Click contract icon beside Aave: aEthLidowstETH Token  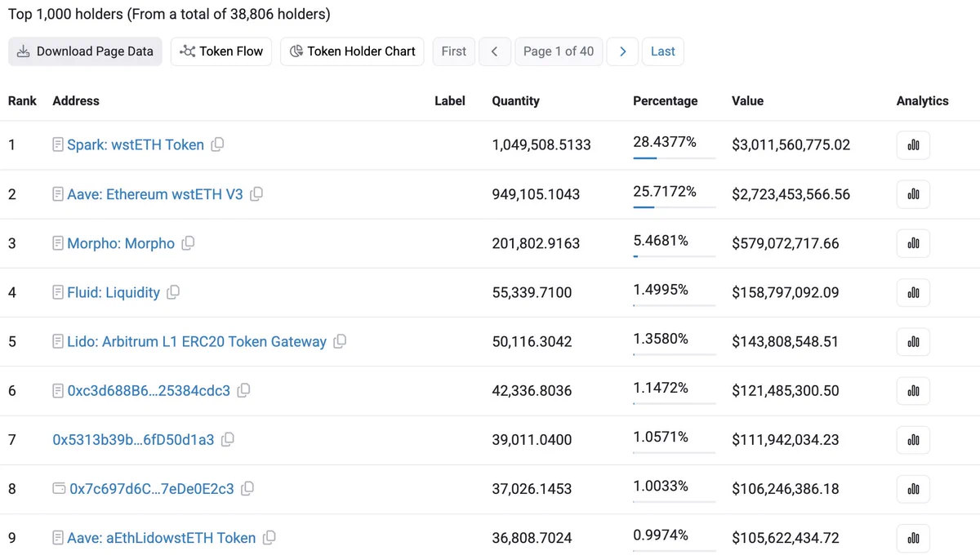tap(58, 537)
